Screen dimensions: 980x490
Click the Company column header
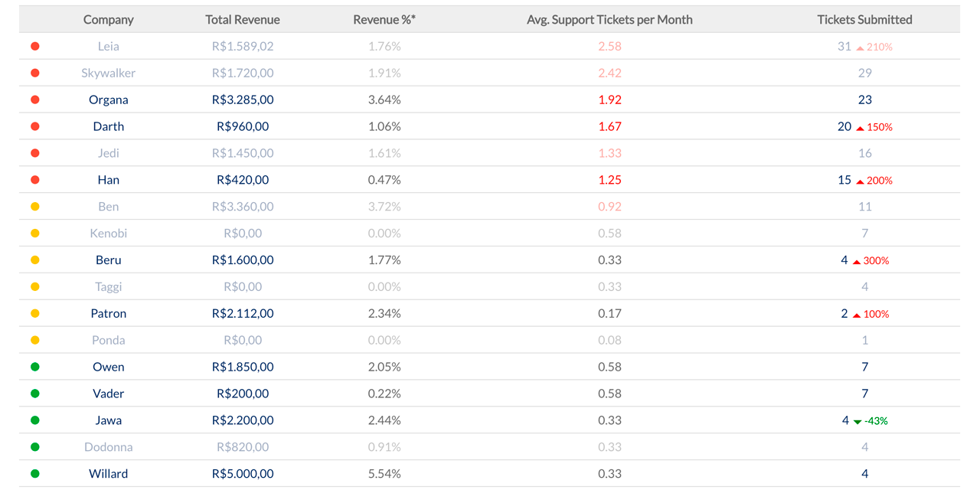(108, 19)
